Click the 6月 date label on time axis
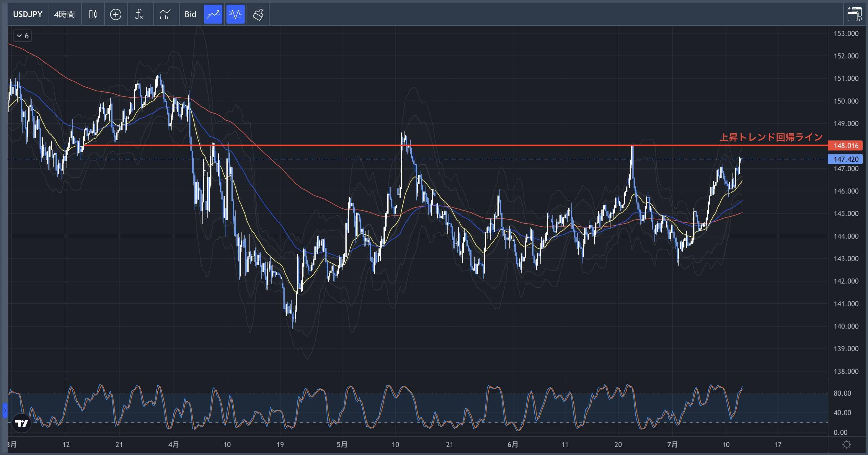The width and height of the screenshot is (868, 455). coord(513,445)
